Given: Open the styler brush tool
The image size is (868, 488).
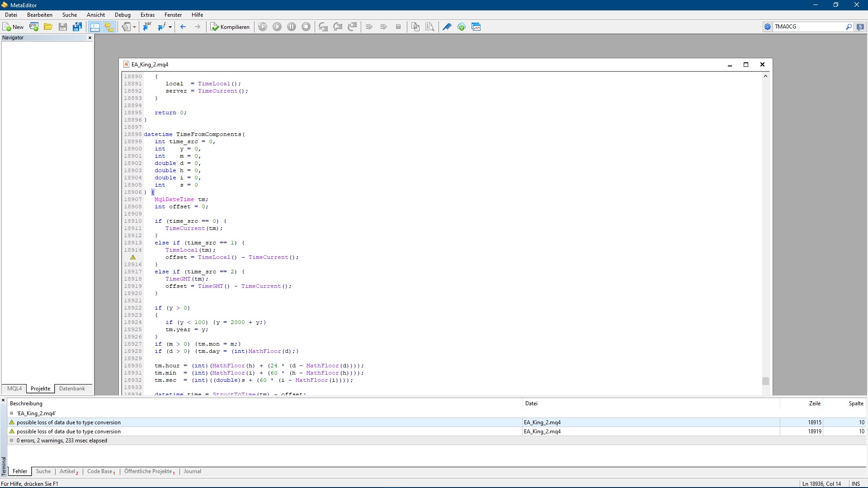Looking at the screenshot, I should 447,27.
